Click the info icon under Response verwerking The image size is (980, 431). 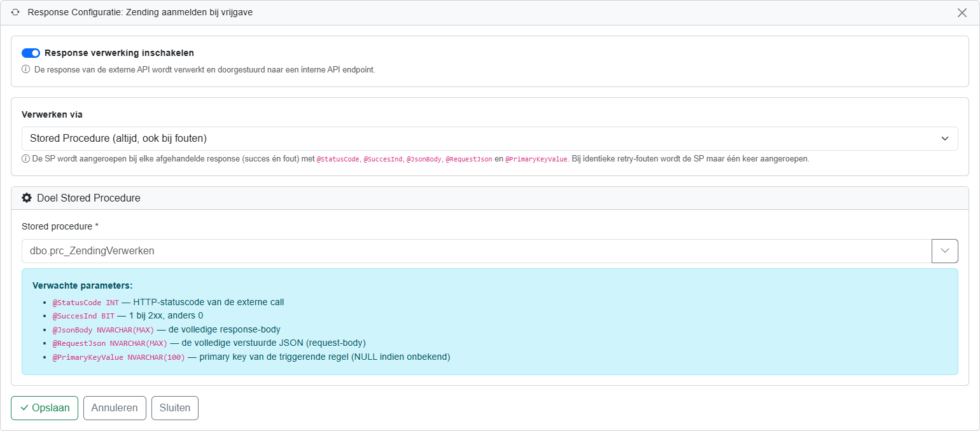coord(26,69)
